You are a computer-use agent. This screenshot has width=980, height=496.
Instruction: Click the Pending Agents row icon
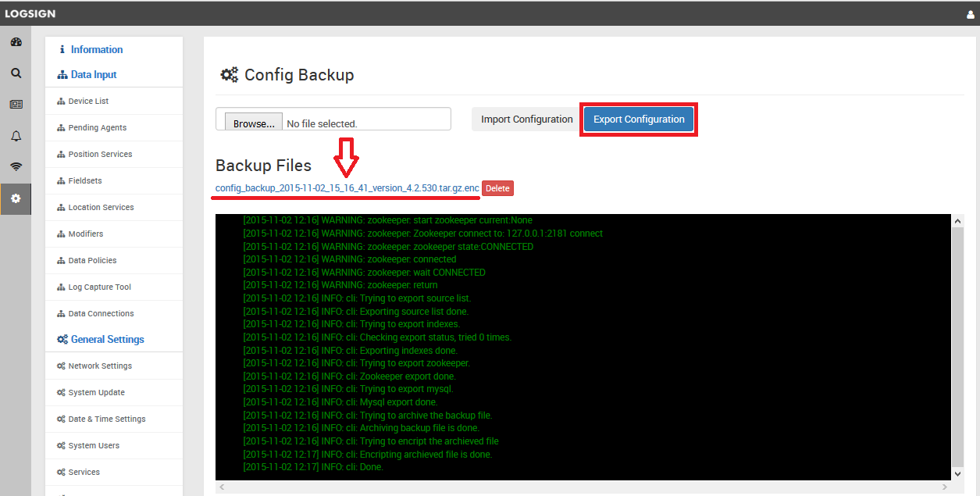61,128
